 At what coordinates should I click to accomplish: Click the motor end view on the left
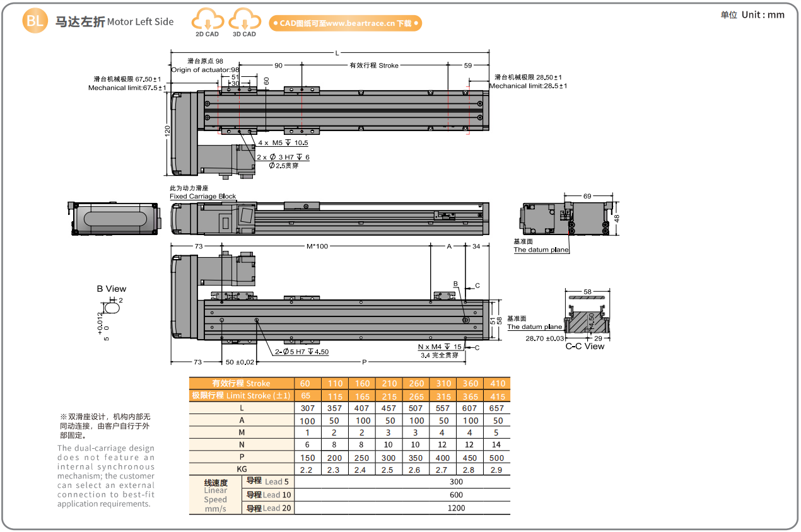[114, 219]
